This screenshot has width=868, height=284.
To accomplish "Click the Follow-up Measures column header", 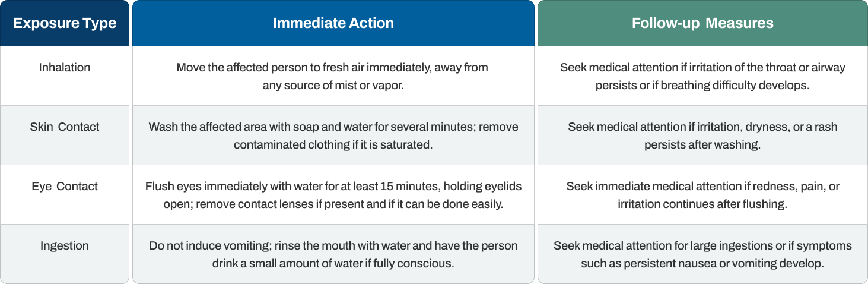I will [702, 23].
